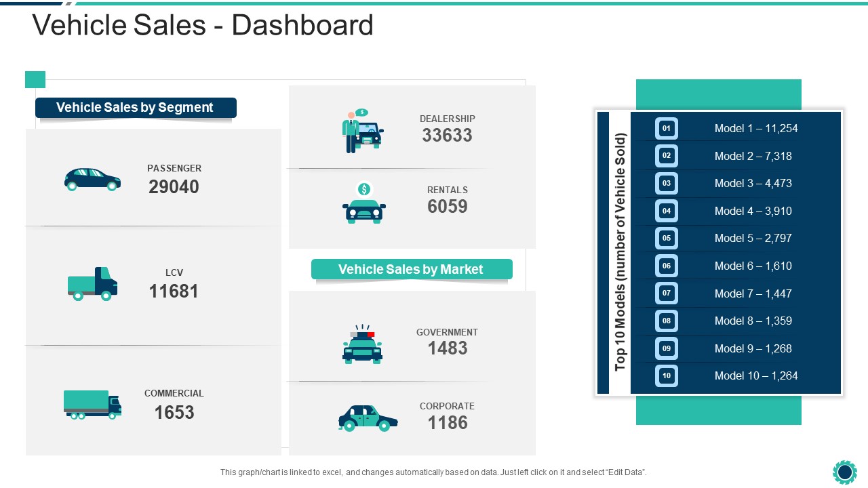The image size is (868, 488).
Task: Click the Vehicle Sales - Dashboard title
Action: coord(203,25)
